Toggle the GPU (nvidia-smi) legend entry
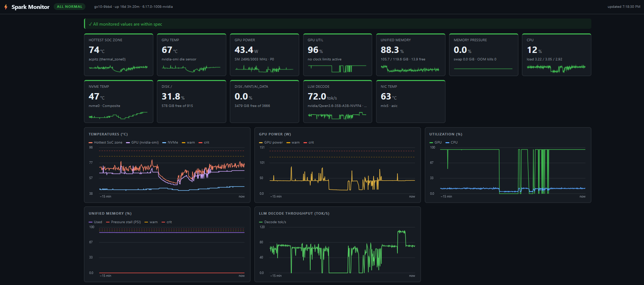The height and width of the screenshot is (285, 644). coord(142,142)
